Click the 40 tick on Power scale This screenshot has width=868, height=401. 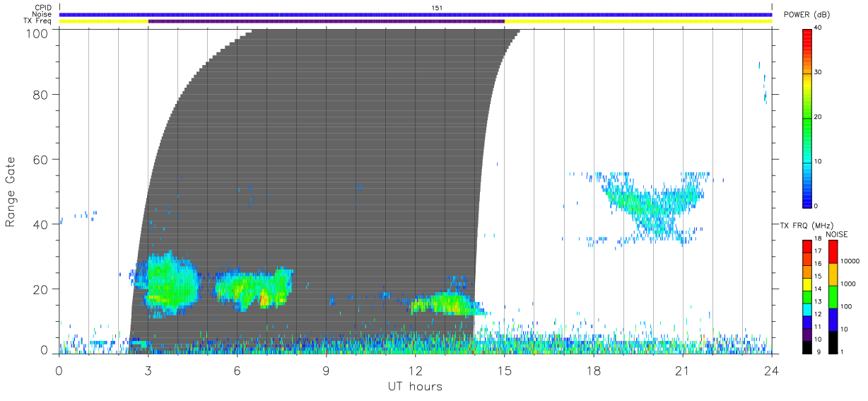coord(819,28)
